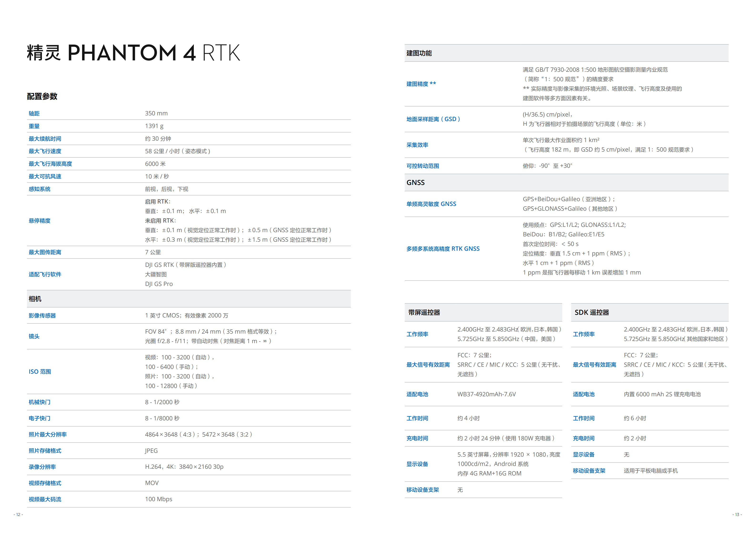Select 约 2 小时 24 分钟 charging time
The height and width of the screenshot is (535, 756).
click(x=506, y=439)
